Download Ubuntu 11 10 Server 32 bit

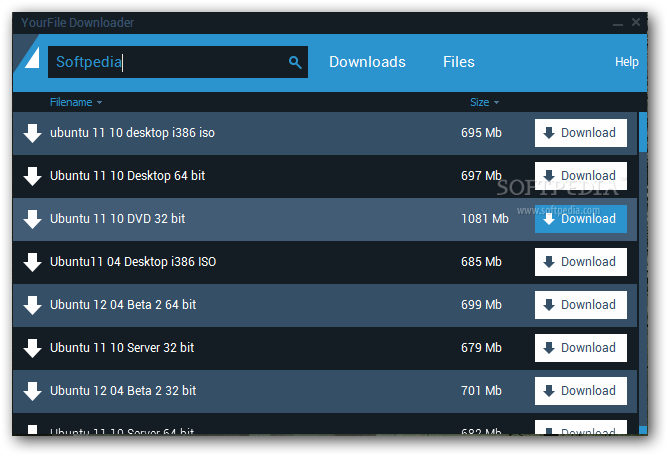click(581, 348)
